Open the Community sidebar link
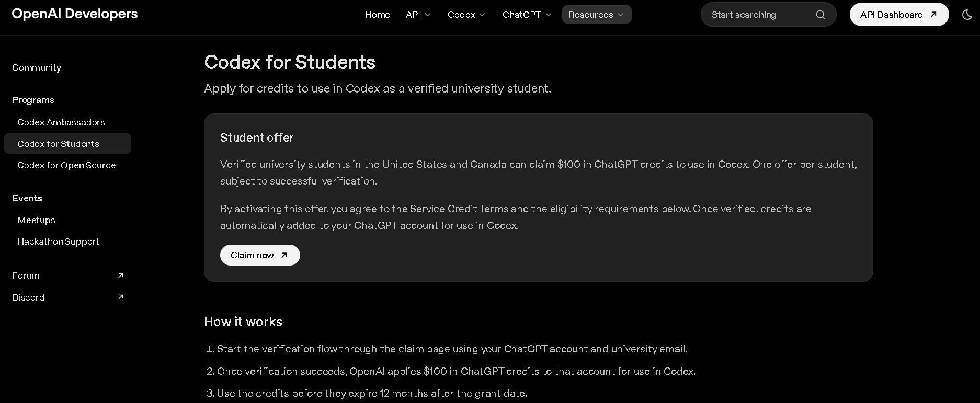 tap(37, 67)
